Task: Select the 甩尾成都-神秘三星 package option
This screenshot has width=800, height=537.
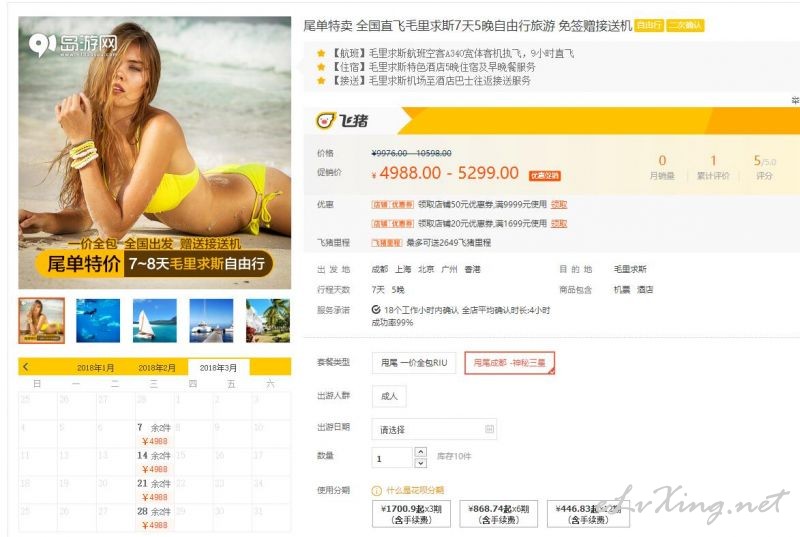Action: click(x=509, y=363)
